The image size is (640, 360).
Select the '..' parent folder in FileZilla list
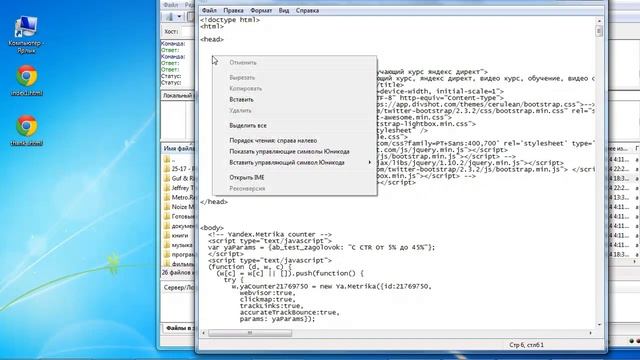[x=172, y=159]
